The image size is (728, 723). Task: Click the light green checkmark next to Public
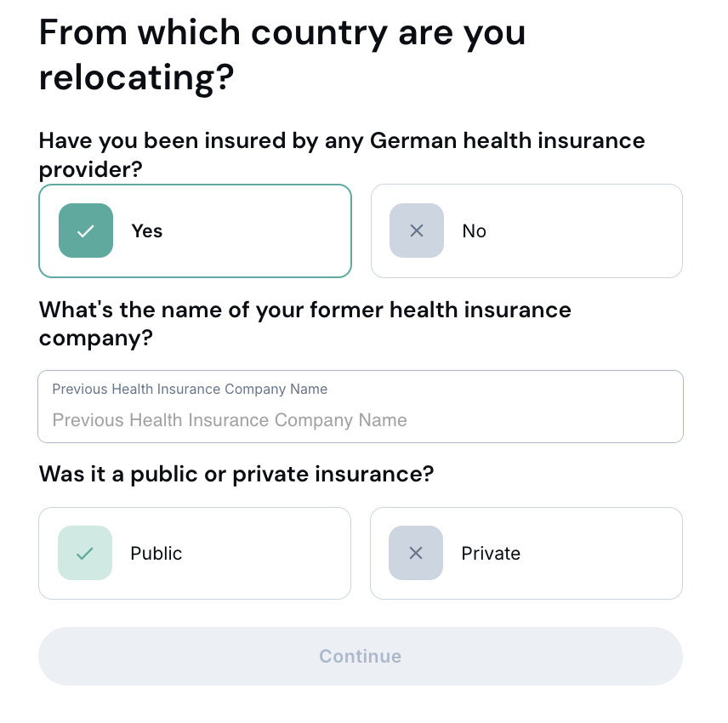85,553
